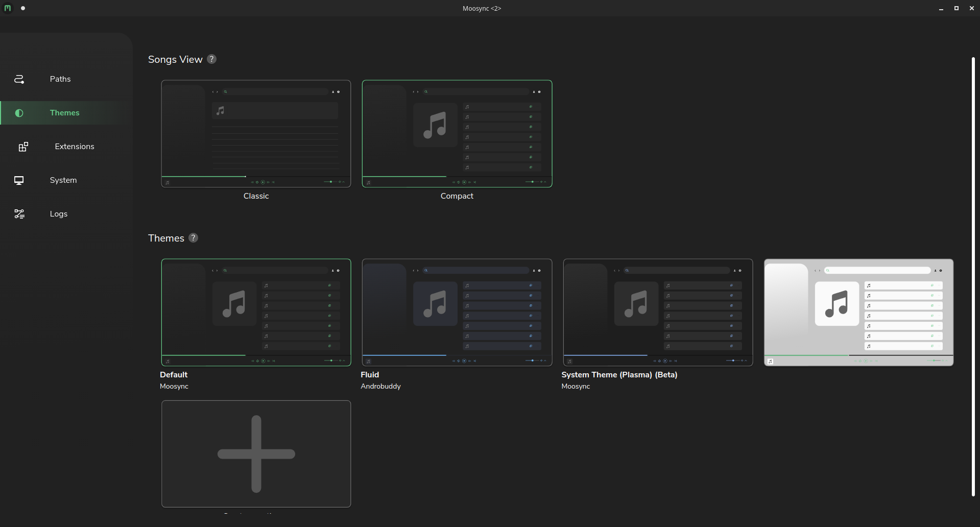Close the Moosync window
This screenshot has height=527, width=980.
pos(971,8)
